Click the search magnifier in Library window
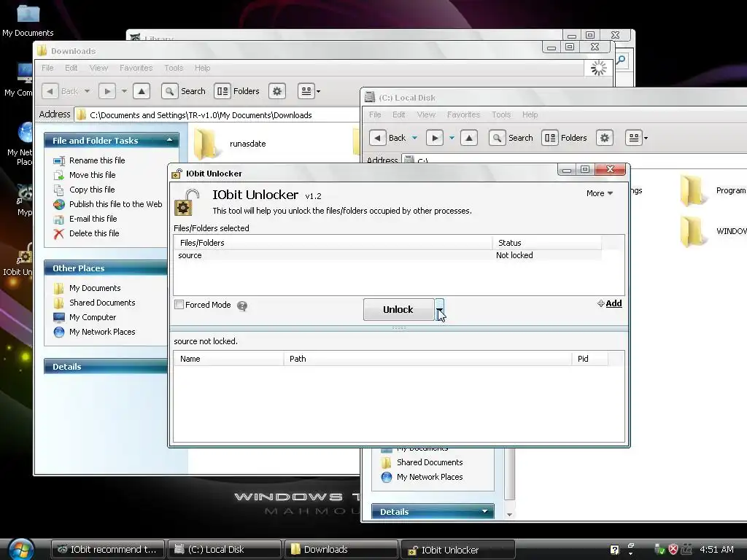Viewport: 747px width, 560px height. 621,60
